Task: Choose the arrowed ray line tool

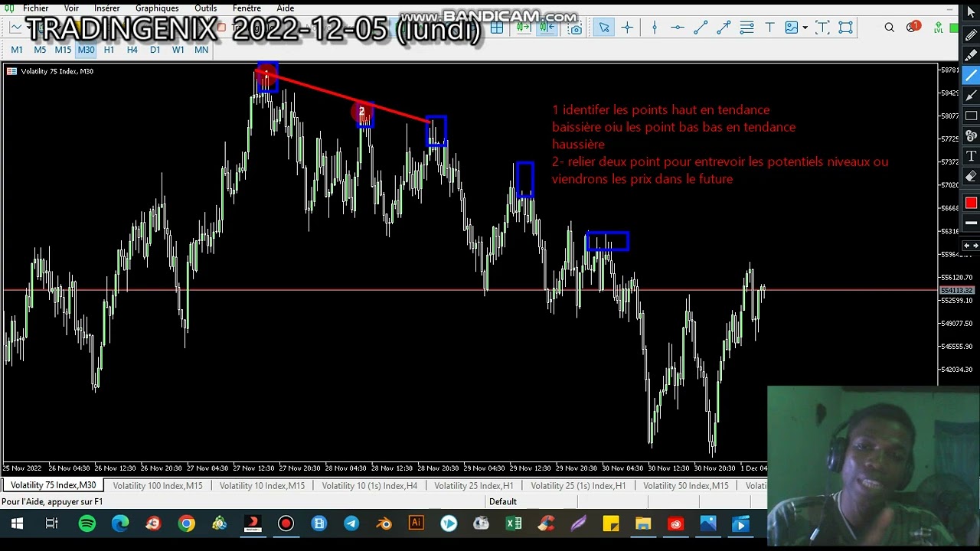Action: [724, 28]
